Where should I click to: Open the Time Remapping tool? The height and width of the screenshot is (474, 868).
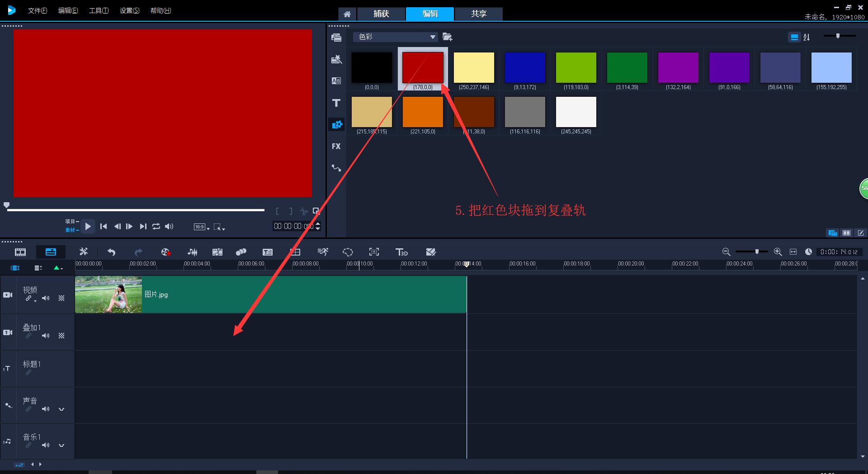(323, 252)
